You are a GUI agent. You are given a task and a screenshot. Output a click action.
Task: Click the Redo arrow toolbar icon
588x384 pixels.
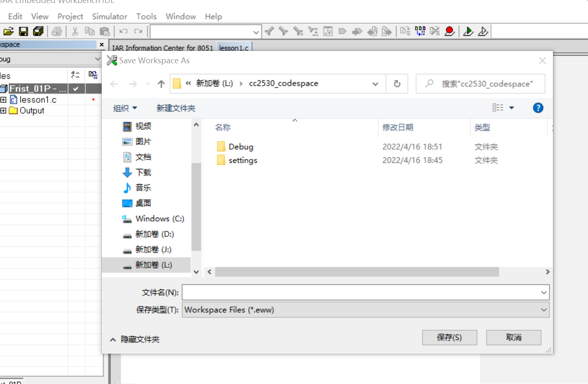(138, 31)
